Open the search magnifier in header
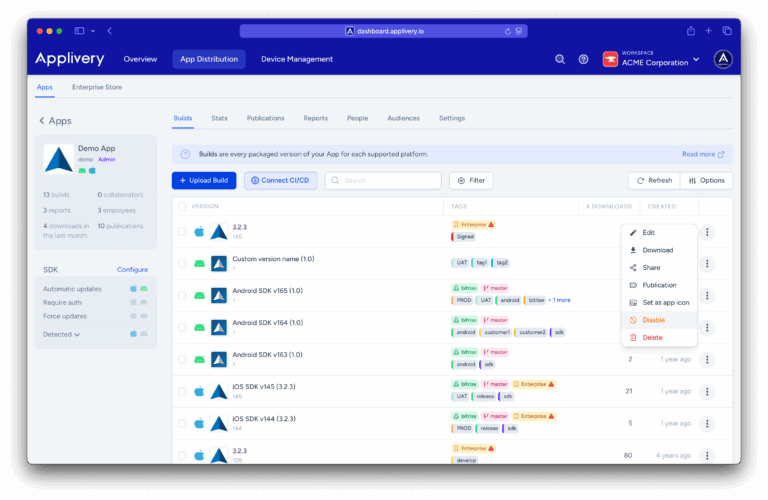 pyautogui.click(x=560, y=59)
